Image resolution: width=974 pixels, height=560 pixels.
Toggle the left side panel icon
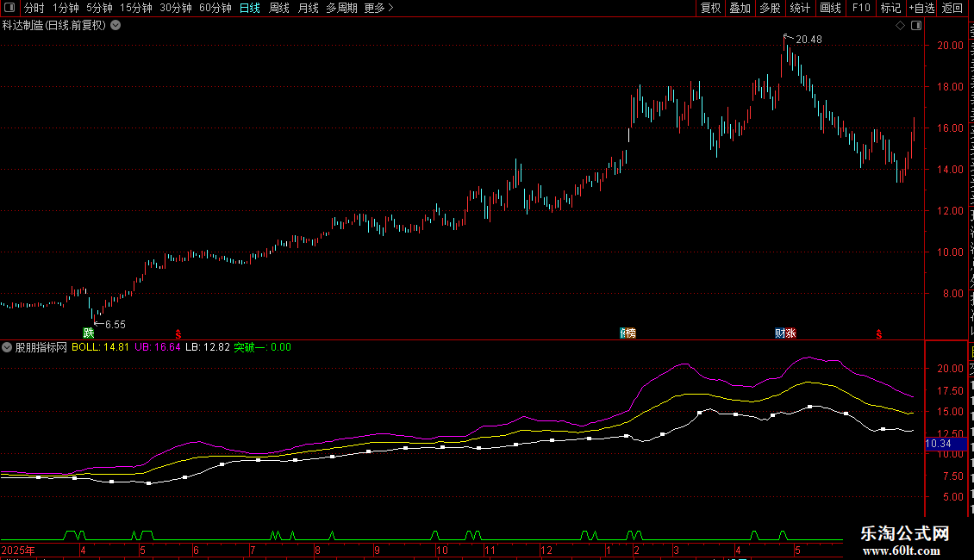(x=9, y=8)
